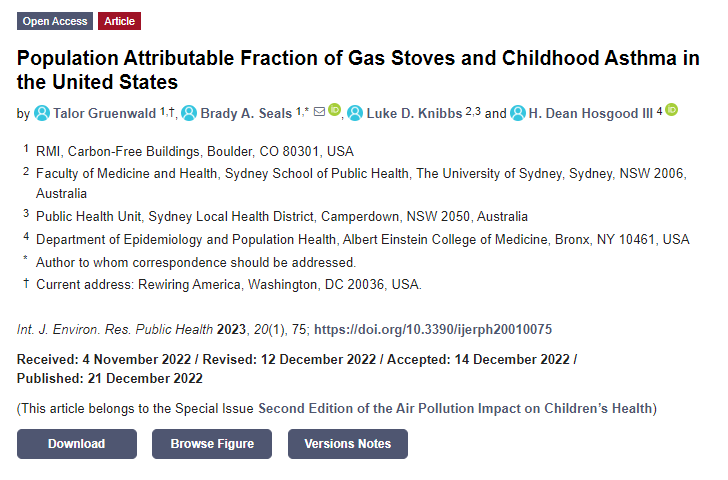Open email envelope icon for Brady Seals
Image resolution: width=728 pixels, height=480 pixels.
pyautogui.click(x=319, y=111)
